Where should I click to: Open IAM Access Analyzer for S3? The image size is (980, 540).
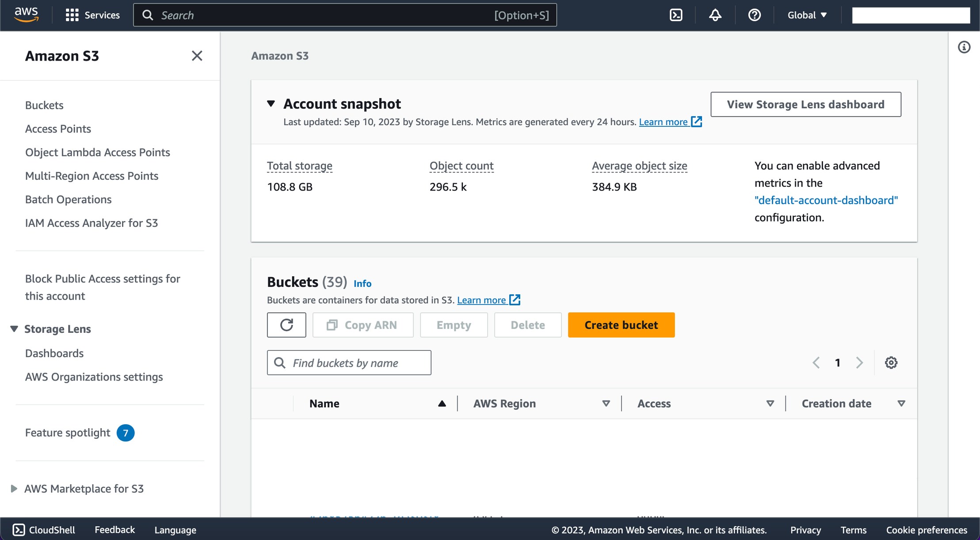pyautogui.click(x=92, y=223)
